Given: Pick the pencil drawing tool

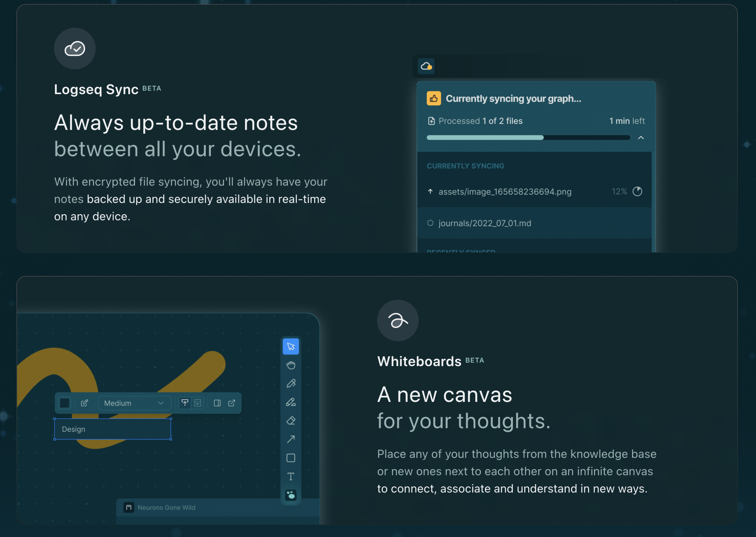Looking at the screenshot, I should coord(291,384).
